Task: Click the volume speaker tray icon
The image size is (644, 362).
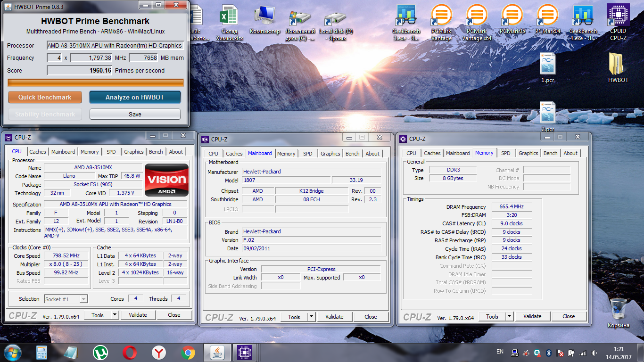Action: [x=594, y=353]
